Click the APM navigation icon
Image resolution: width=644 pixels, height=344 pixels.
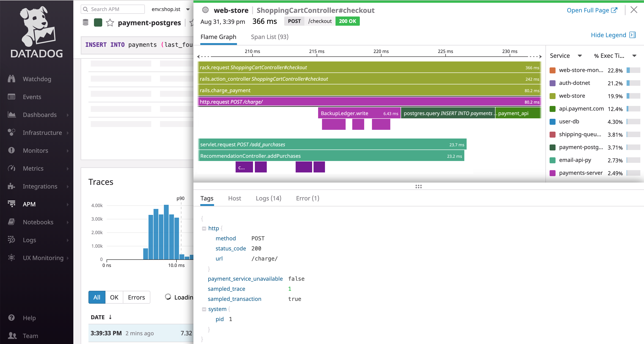point(11,204)
